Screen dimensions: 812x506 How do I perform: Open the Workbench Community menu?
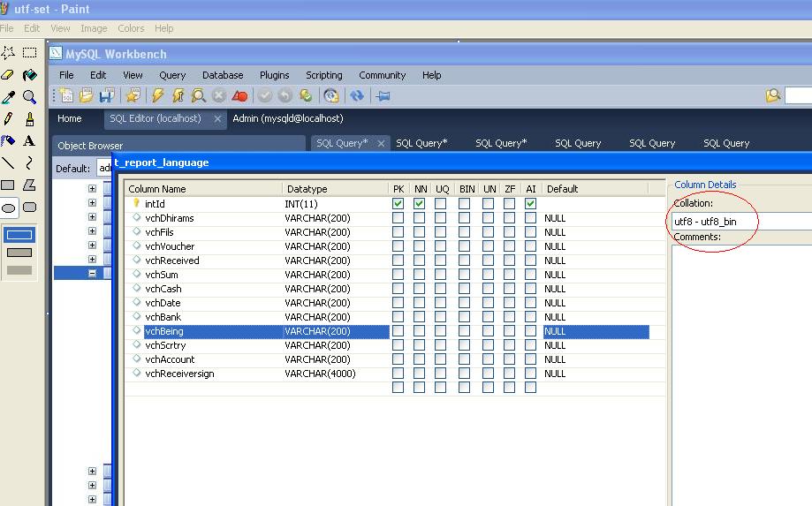tap(383, 75)
